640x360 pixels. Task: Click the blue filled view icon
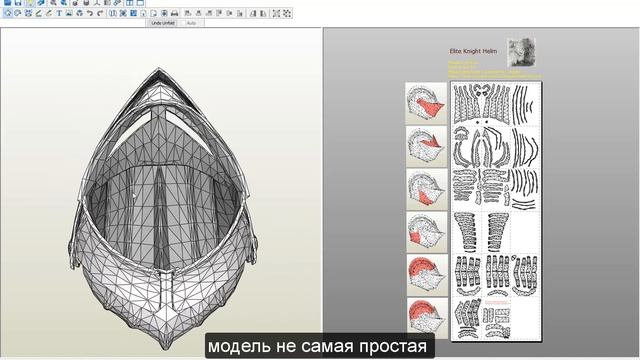coord(133,13)
